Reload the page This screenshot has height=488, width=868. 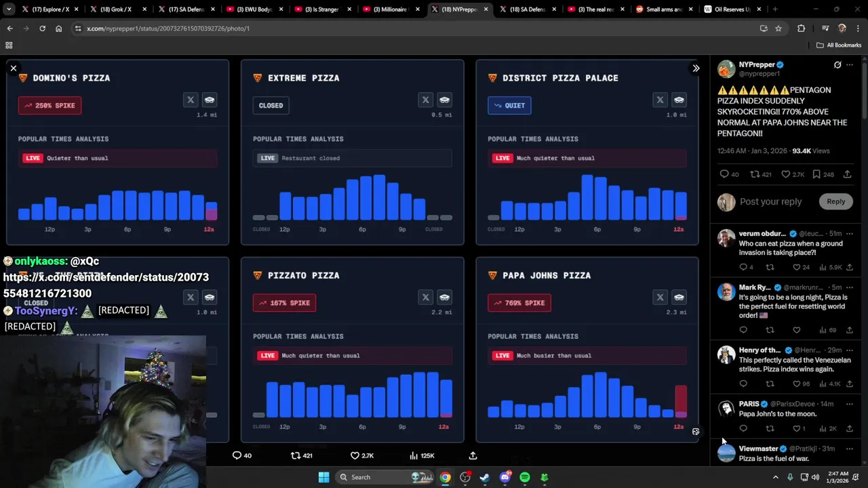pos(42,28)
